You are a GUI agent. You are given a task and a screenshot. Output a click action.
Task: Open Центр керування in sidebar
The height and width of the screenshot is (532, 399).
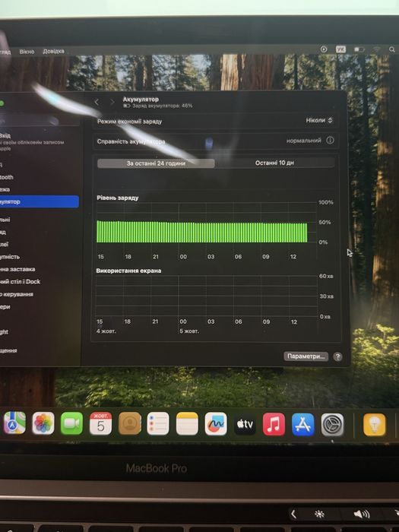pyautogui.click(x=17, y=294)
